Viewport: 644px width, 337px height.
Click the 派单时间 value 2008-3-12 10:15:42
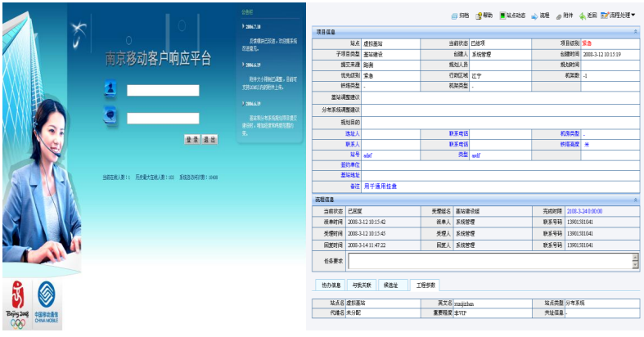[x=367, y=222]
